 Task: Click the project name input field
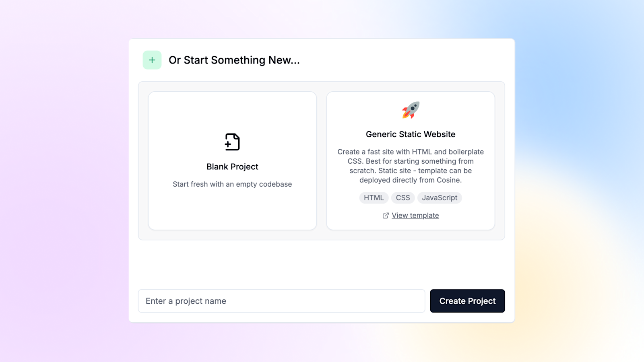pos(281,301)
